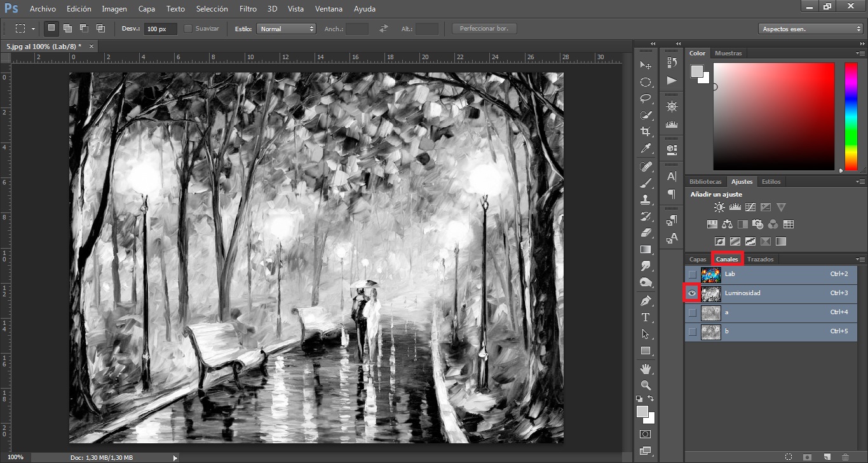Switch to the Capas tab
The width and height of the screenshot is (868, 463).
[698, 259]
